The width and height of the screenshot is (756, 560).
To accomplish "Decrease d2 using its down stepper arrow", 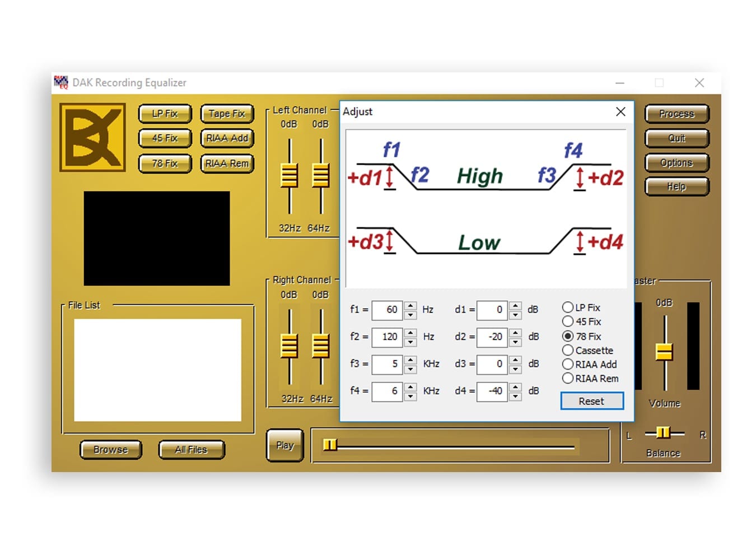I will (x=515, y=341).
